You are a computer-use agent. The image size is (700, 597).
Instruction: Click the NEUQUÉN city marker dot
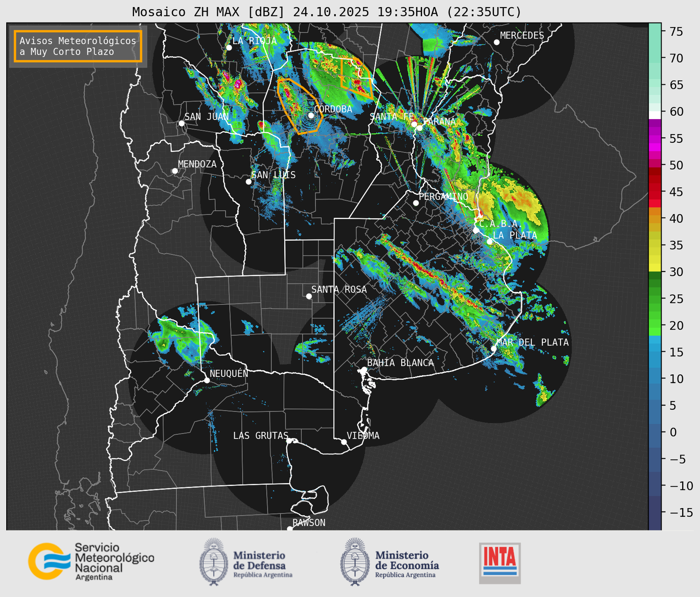[207, 380]
